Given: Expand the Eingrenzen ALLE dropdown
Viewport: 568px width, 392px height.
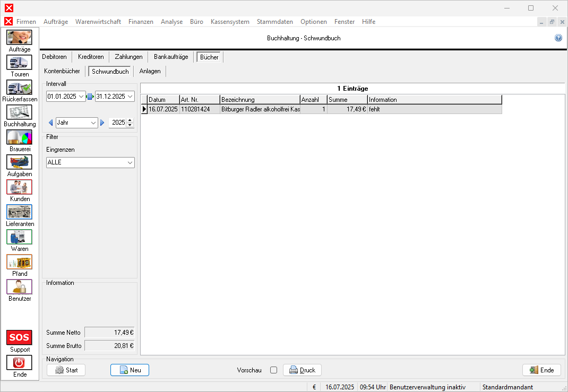Looking at the screenshot, I should (130, 163).
